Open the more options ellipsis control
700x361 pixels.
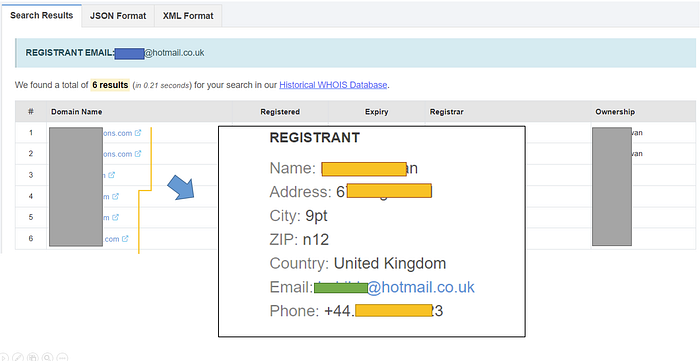(62, 357)
